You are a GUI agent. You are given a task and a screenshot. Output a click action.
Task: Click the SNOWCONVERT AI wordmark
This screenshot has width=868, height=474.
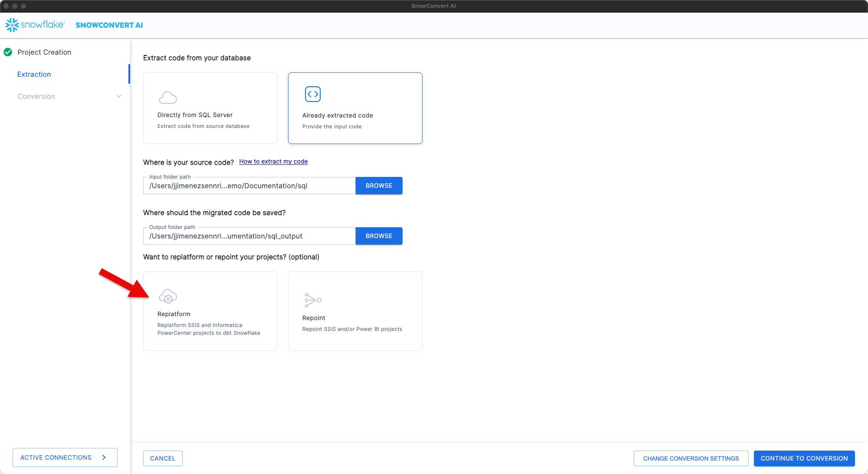pyautogui.click(x=109, y=25)
